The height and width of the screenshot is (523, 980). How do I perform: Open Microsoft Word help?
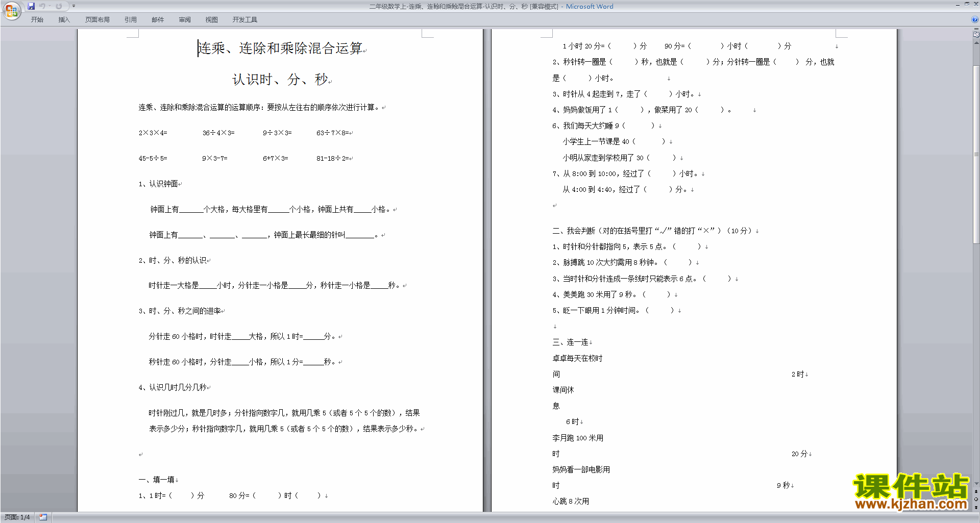coord(975,19)
